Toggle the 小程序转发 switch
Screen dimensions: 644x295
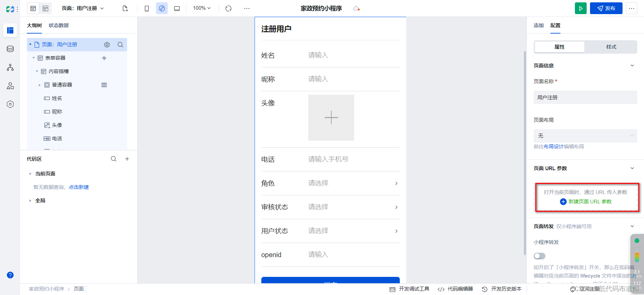pos(539,256)
